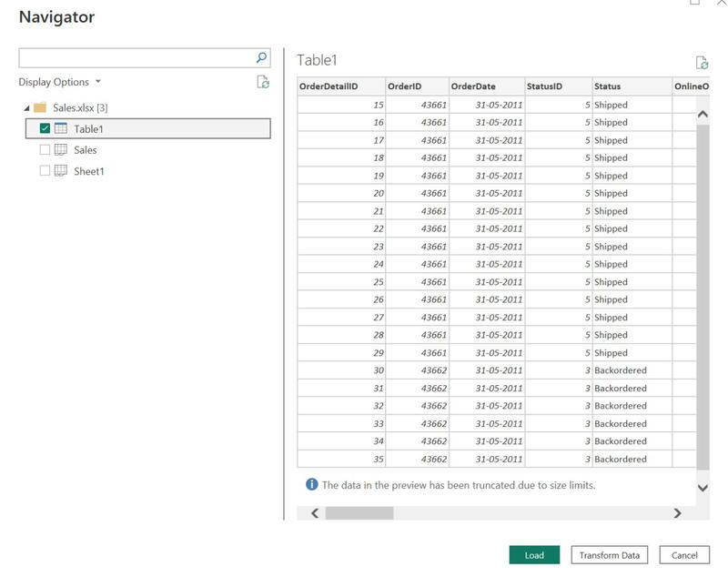This screenshot has height=577, width=728.
Task: Click OrderDate cell in row 18
Action: pyautogui.click(x=487, y=157)
